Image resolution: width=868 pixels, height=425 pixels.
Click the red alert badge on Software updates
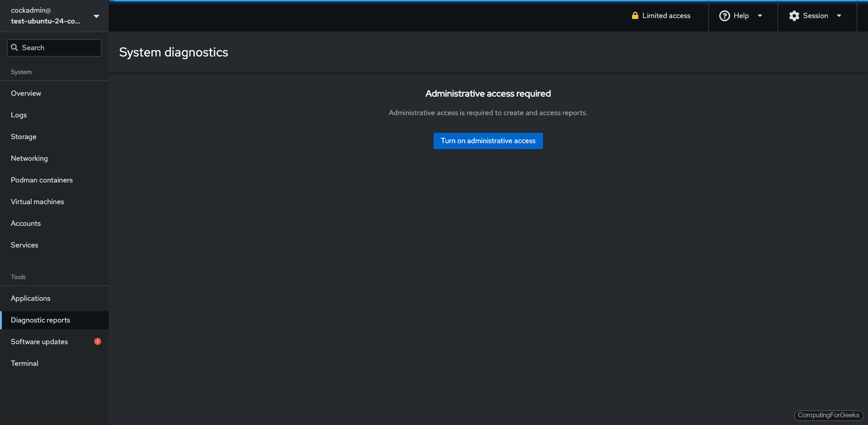[x=97, y=341]
